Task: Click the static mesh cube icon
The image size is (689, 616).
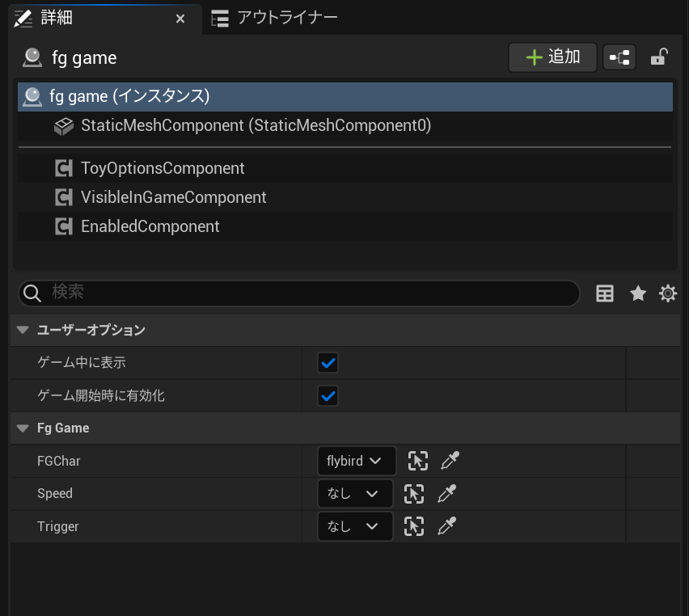Action: (x=64, y=127)
